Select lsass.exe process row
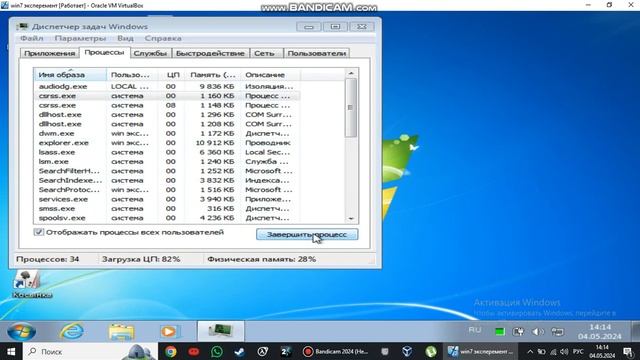This screenshot has width=640, height=360. click(x=167, y=152)
